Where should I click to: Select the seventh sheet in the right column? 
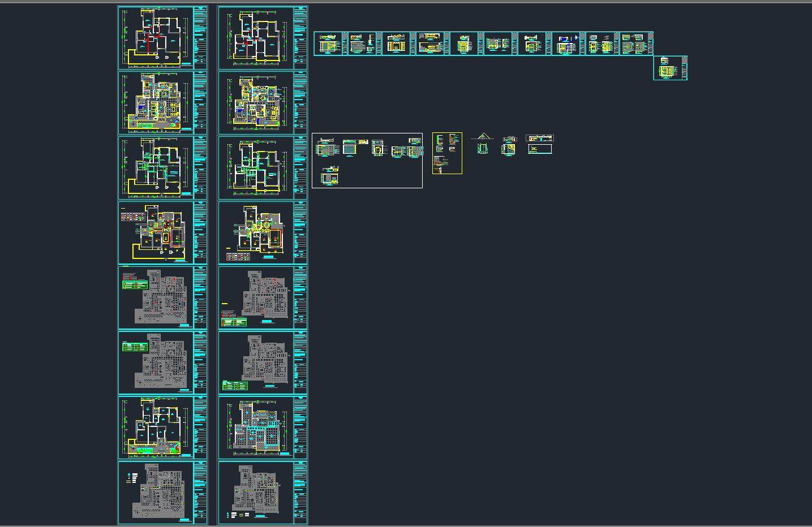pos(263,427)
